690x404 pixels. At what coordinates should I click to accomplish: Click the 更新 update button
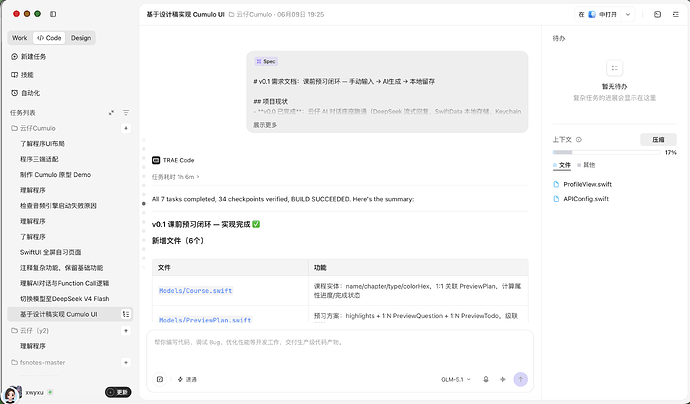pyautogui.click(x=118, y=392)
